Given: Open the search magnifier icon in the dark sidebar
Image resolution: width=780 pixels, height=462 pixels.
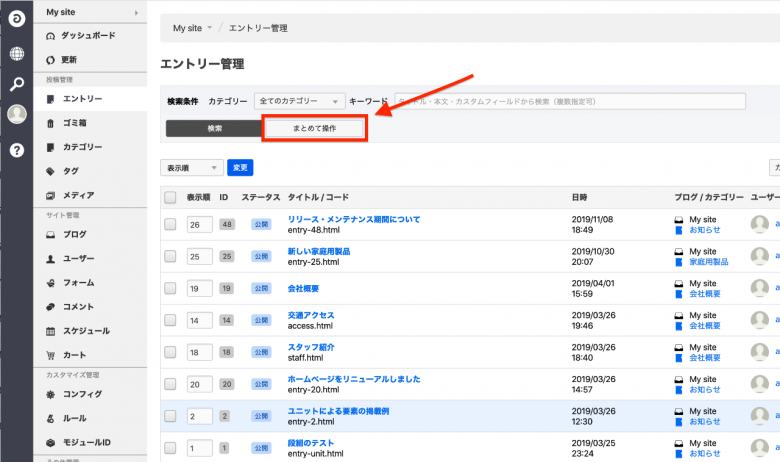Looking at the screenshot, I should 16,84.
